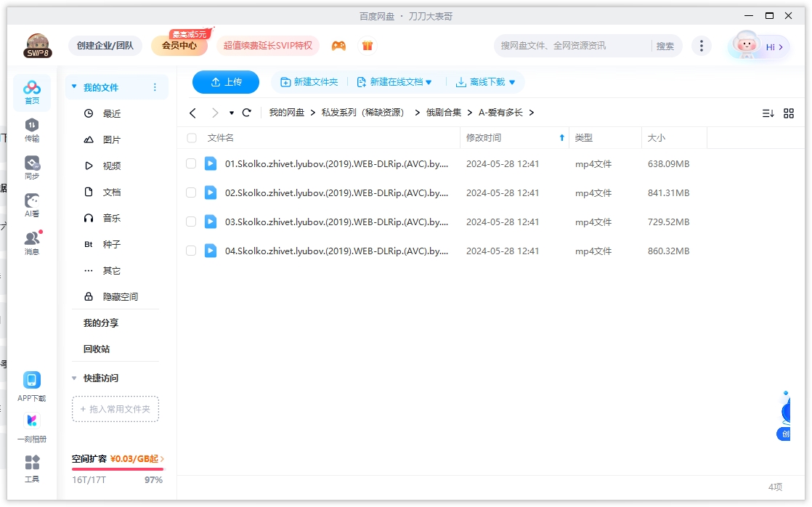Open the 离线下载 dropdown menu
The image size is (812, 507).
(x=512, y=82)
